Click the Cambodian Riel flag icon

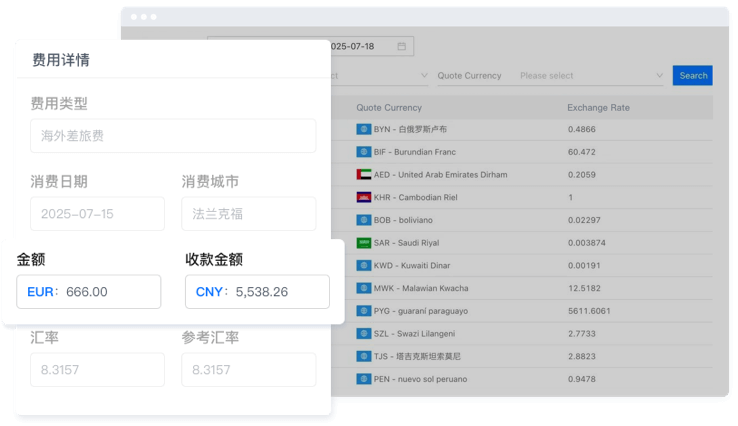point(364,197)
